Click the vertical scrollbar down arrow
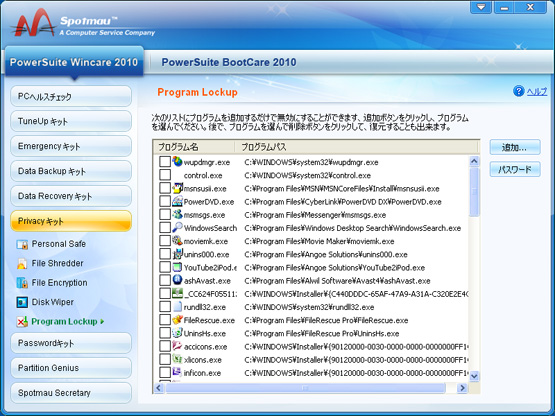The width and height of the screenshot is (555, 416). pos(474,376)
